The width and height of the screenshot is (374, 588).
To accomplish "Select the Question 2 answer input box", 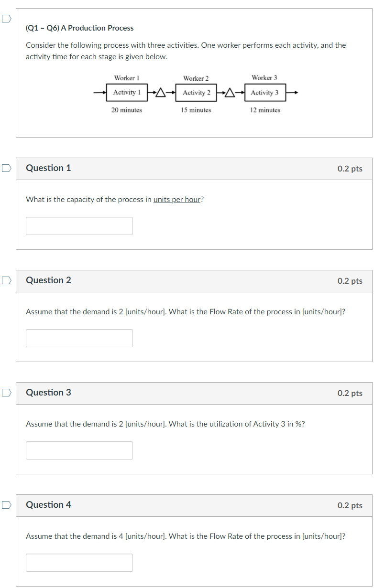I will [79, 338].
